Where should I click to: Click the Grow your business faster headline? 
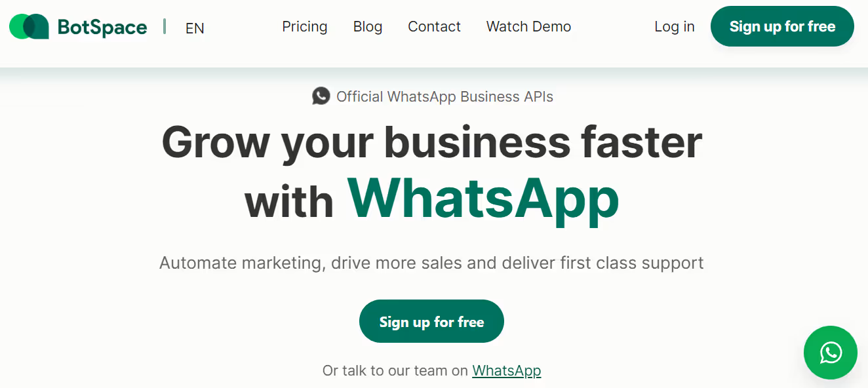[432, 142]
